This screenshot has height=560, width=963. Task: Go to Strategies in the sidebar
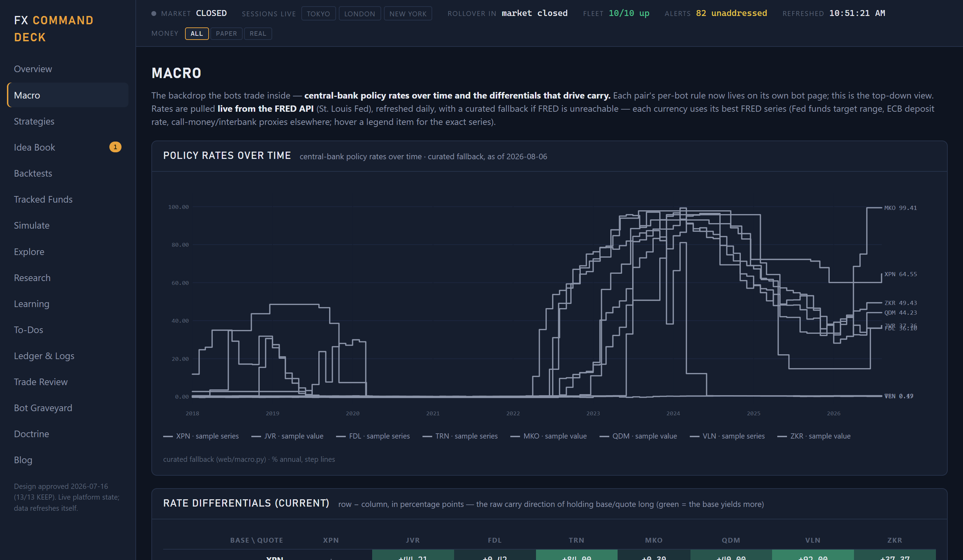[x=34, y=121]
